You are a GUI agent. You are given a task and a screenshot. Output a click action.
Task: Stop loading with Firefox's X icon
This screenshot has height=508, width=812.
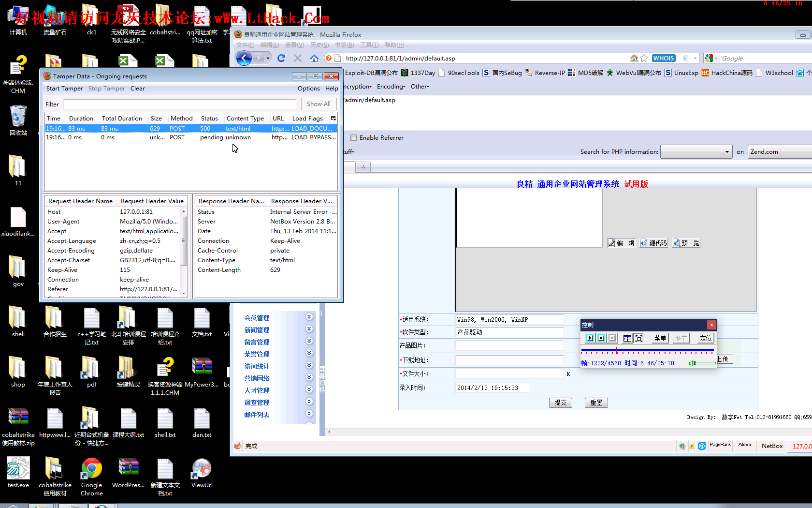(298, 58)
